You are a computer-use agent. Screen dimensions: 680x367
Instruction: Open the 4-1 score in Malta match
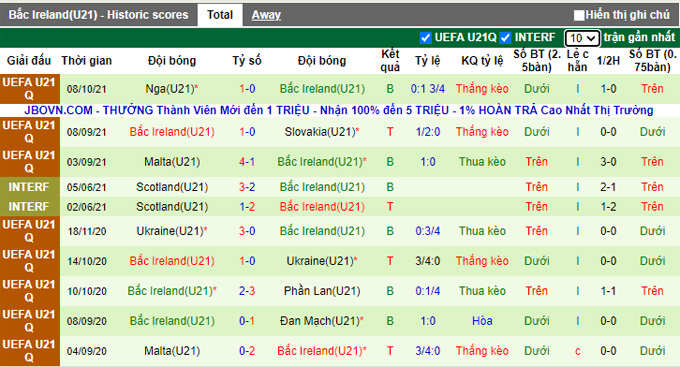point(247,162)
